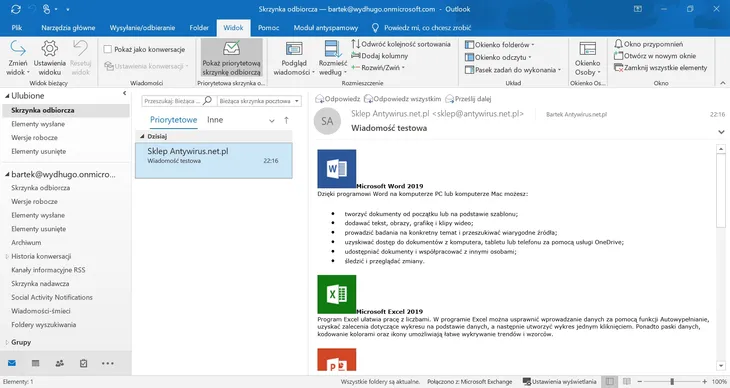Collapse the folder pane arrow
This screenshot has width=730, height=388.
(124, 94)
